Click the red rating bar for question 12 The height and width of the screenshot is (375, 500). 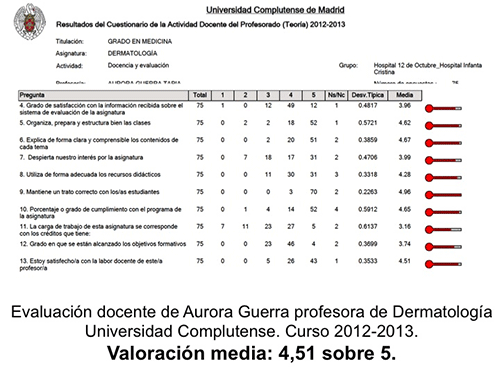(443, 247)
